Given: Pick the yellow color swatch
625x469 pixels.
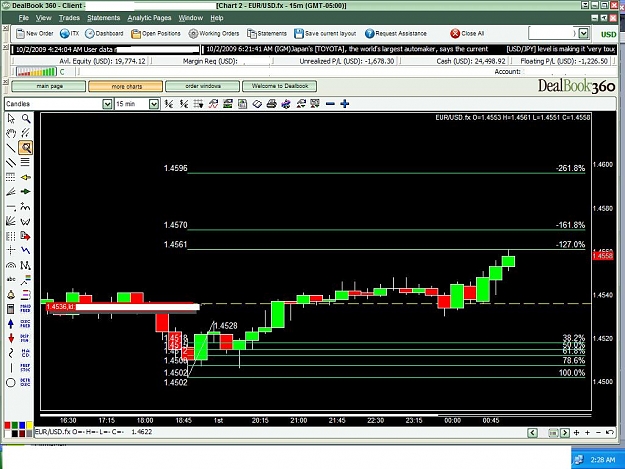Looking at the screenshot, I should (29, 426).
